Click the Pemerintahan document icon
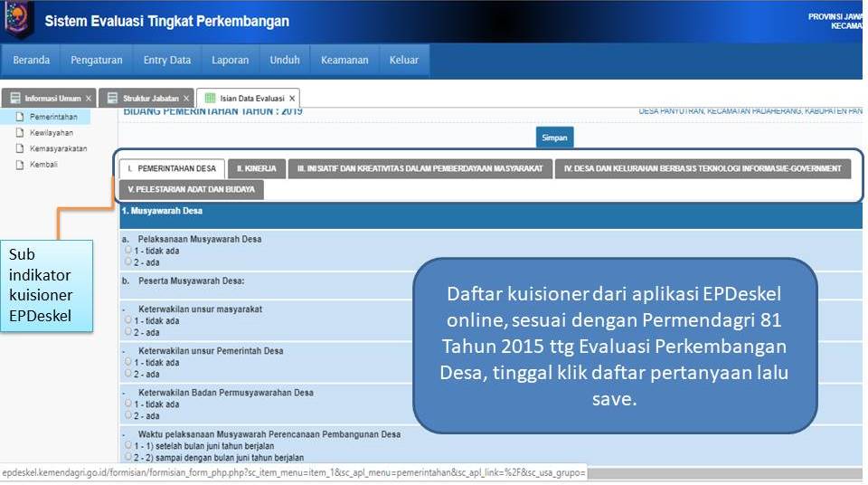This screenshot has width=868, height=485. click(x=20, y=117)
